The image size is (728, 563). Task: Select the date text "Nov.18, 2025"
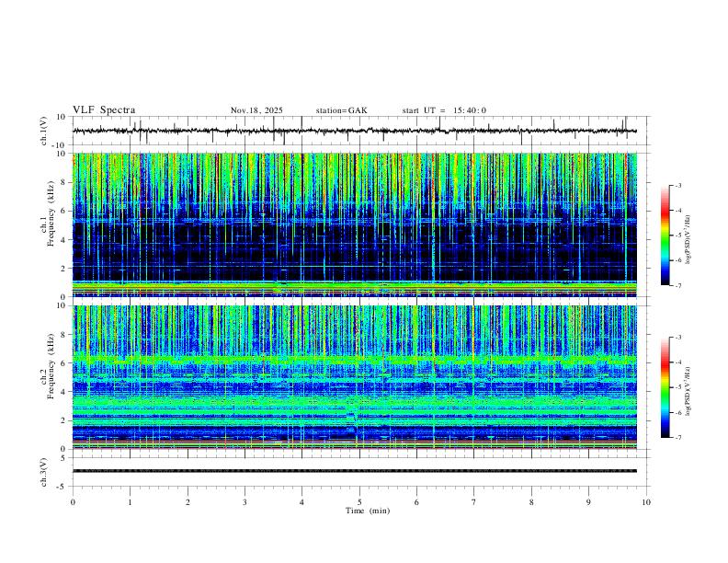click(256, 110)
